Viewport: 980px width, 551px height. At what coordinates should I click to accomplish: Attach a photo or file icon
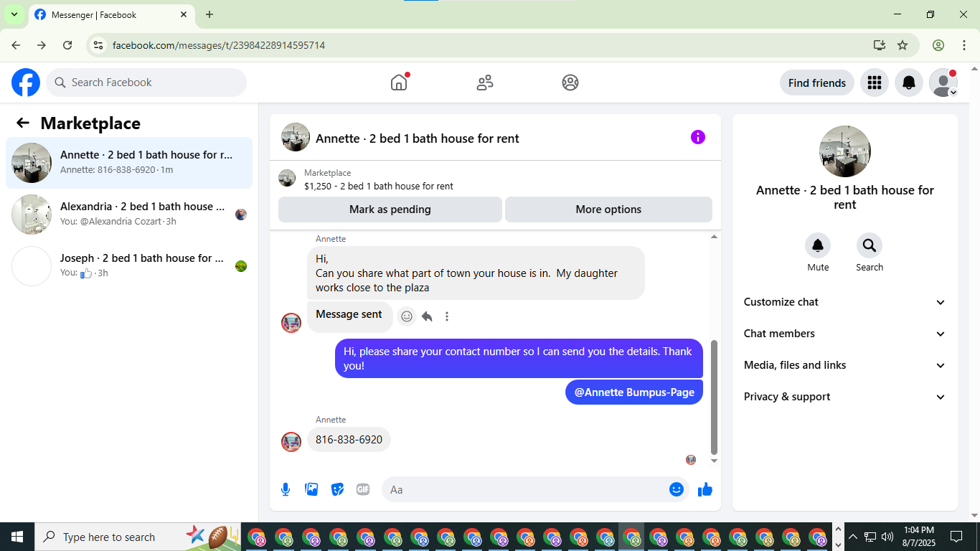coord(311,489)
